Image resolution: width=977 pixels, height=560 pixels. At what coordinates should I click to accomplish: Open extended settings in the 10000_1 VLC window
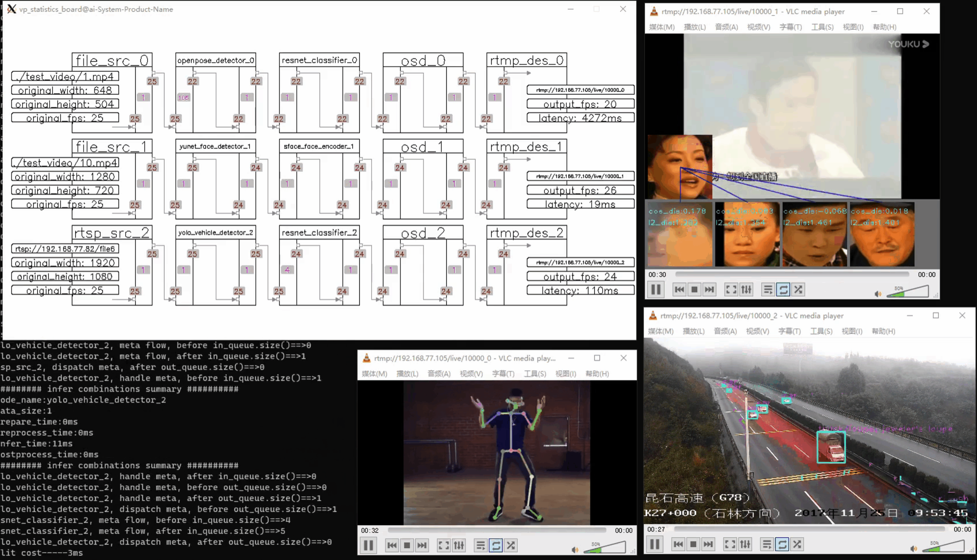click(x=746, y=289)
